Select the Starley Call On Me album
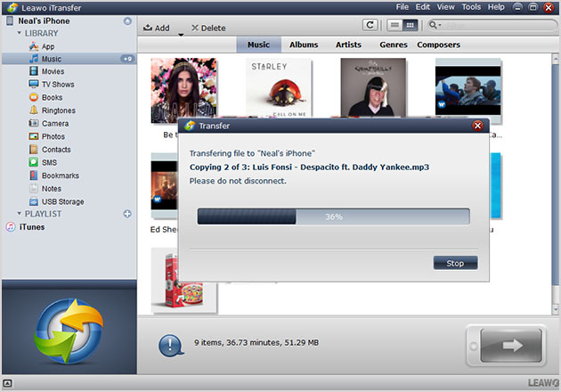This screenshot has height=392, width=561. pos(279,88)
